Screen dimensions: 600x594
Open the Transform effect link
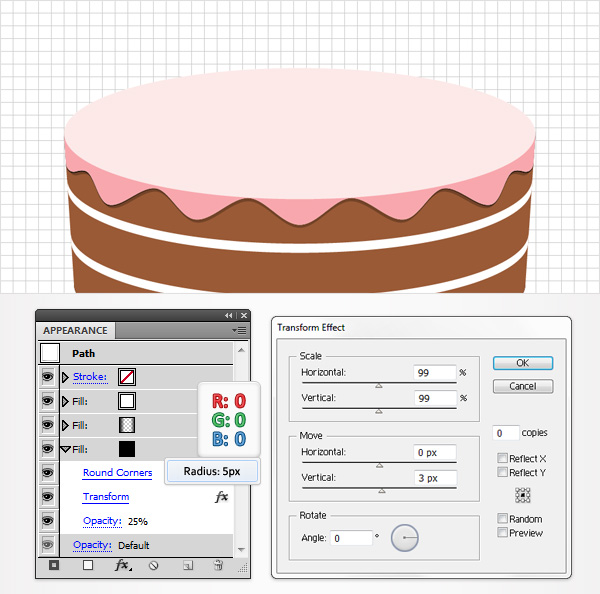(106, 497)
